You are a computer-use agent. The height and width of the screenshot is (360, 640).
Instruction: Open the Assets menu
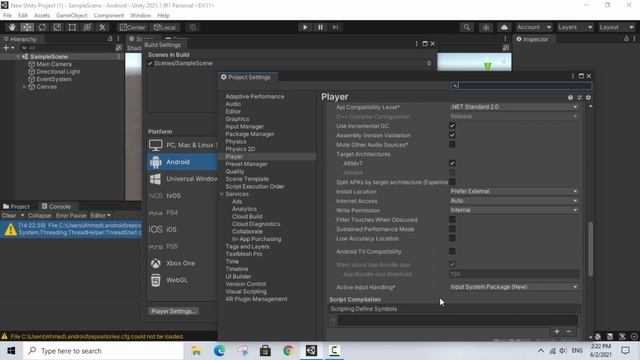tap(42, 16)
